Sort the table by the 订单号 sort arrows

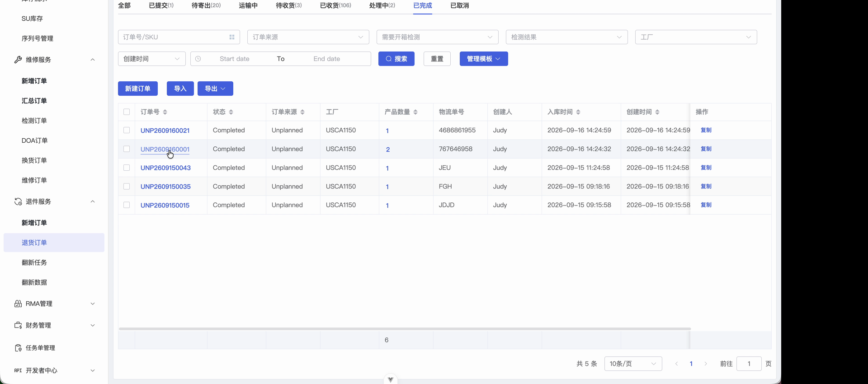coord(165,112)
